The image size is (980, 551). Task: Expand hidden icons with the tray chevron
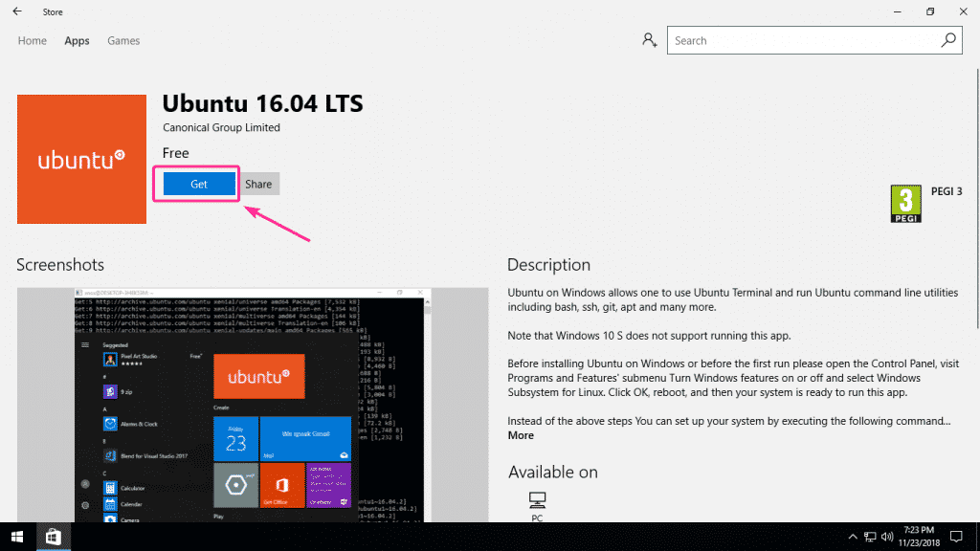point(852,537)
